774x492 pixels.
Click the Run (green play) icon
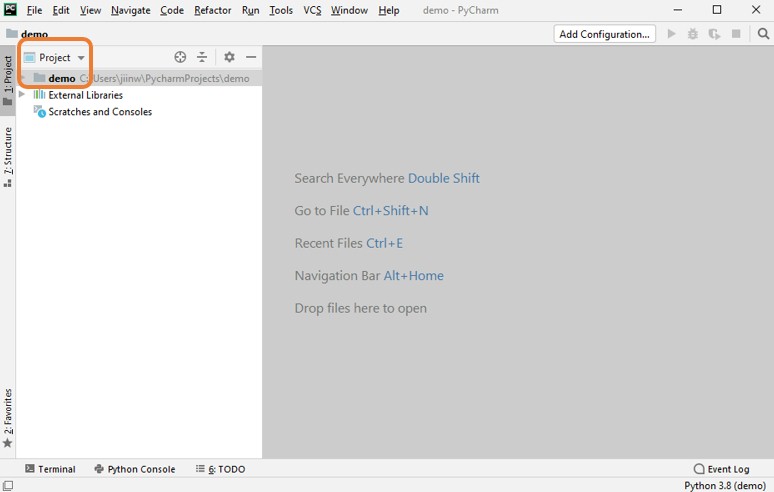(671, 34)
